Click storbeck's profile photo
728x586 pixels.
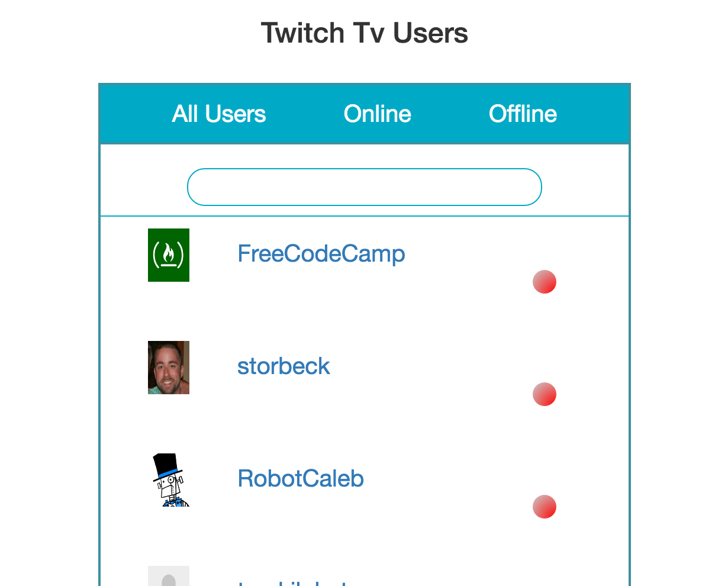pos(169,368)
